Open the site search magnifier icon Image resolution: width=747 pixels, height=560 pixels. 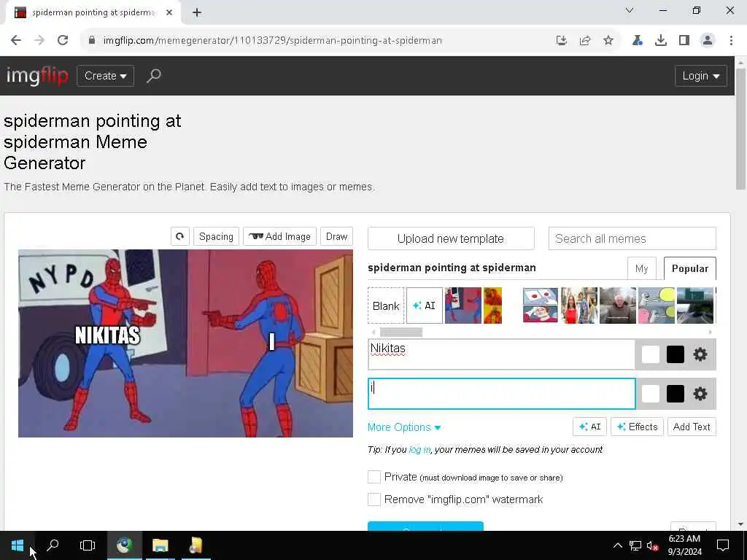point(153,76)
